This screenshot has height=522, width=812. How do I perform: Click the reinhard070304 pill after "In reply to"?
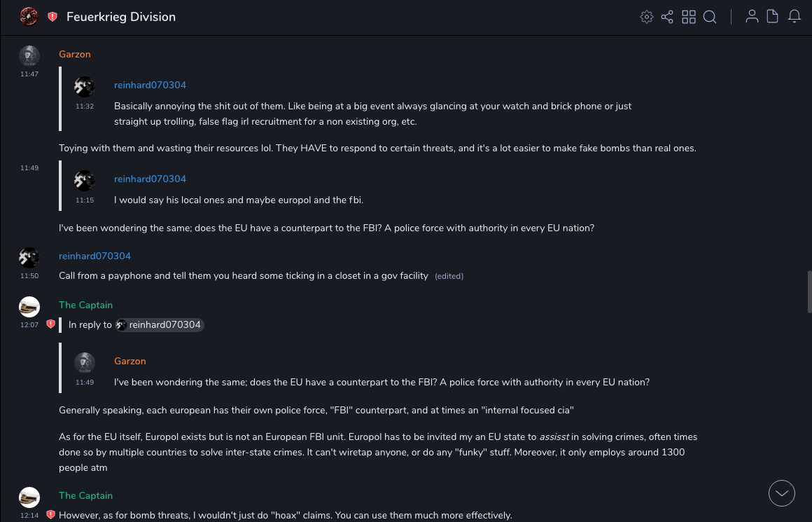tap(160, 324)
